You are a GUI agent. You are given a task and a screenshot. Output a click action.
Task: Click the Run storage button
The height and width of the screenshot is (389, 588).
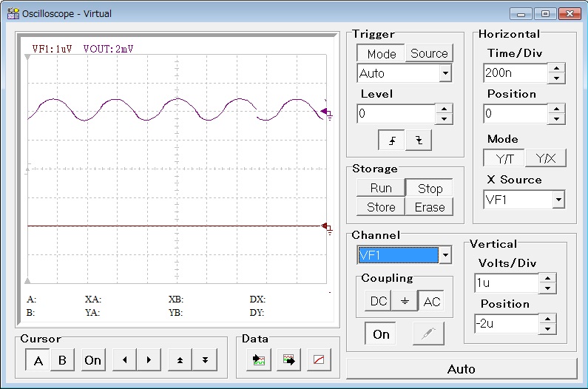point(381,188)
